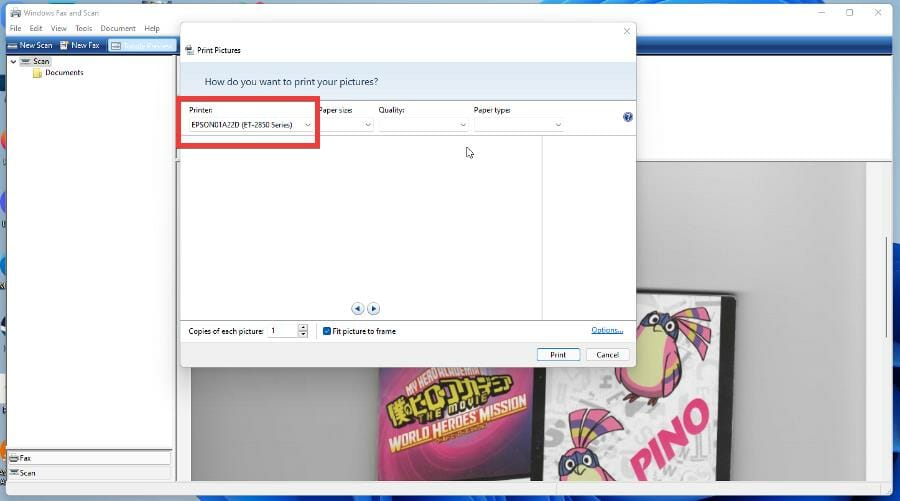900x501 pixels.
Task: Open the Paper type dropdown
Action: [x=518, y=125]
